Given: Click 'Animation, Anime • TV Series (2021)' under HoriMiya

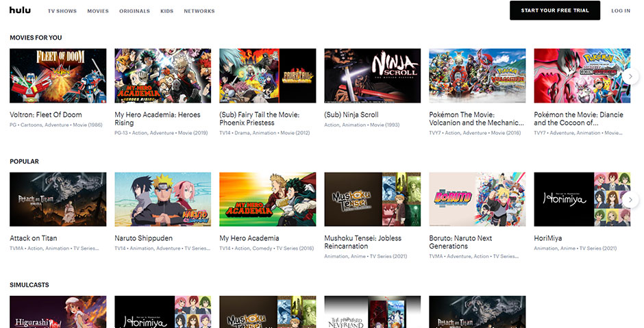Looking at the screenshot, I should 575,249.
